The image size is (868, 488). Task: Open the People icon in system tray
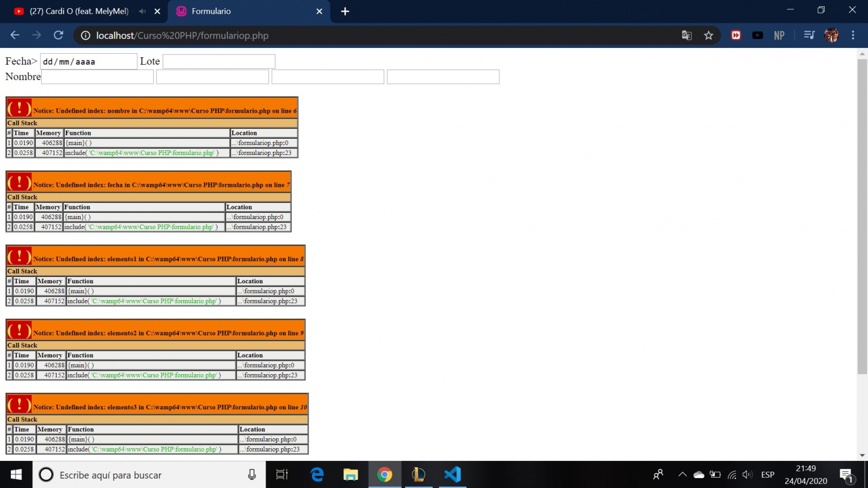[x=658, y=475]
